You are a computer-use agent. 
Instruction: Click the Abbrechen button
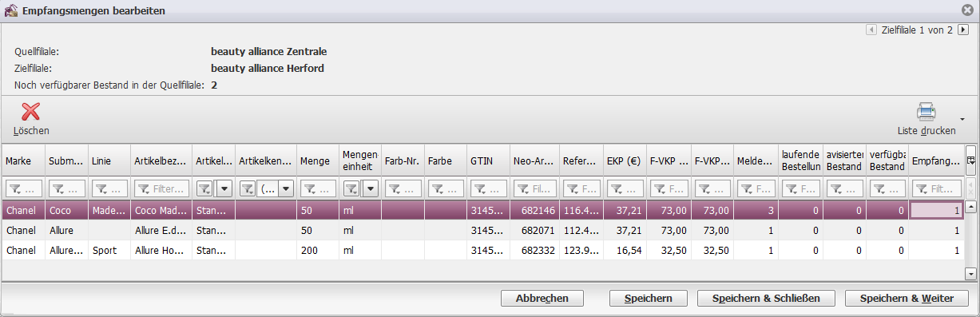[x=542, y=298]
